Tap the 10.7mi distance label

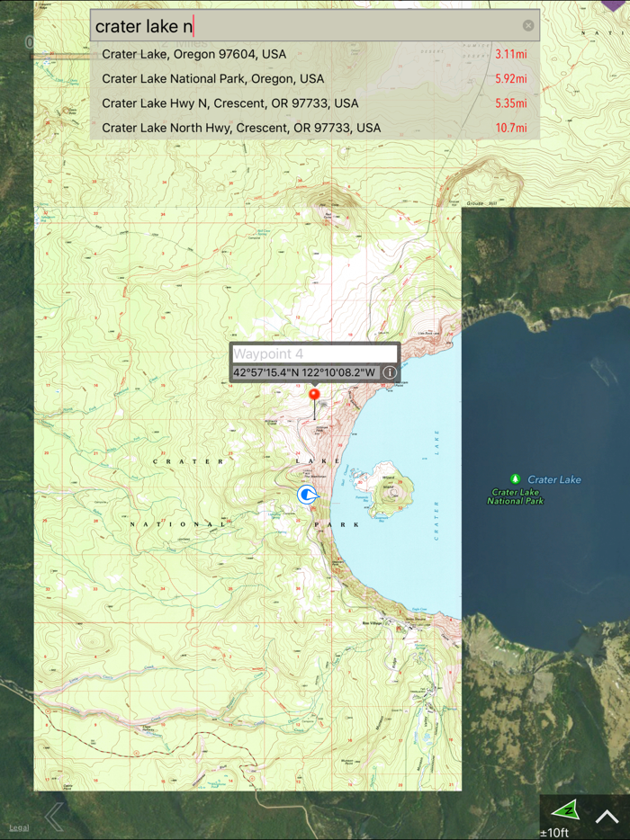coord(510,128)
